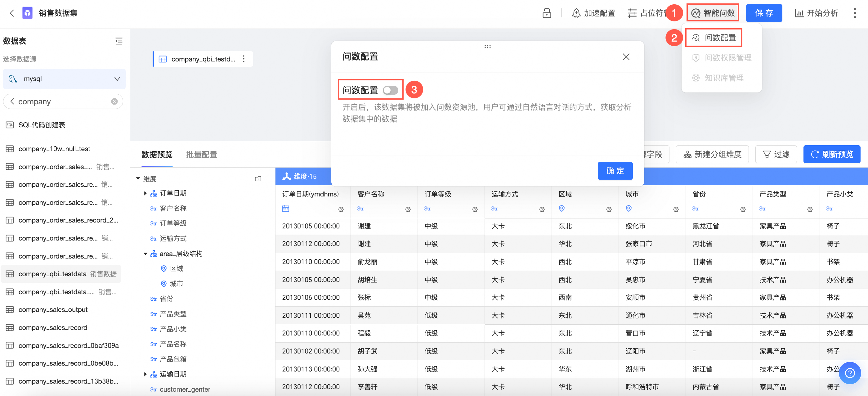Go back using the left arrow icon
Viewport: 868px width, 396px height.
coord(12,13)
